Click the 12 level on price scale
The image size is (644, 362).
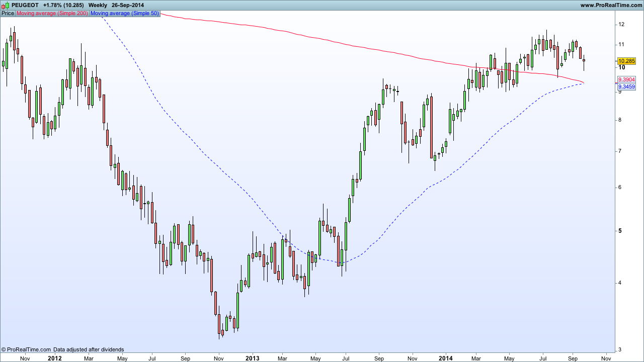tap(622, 24)
